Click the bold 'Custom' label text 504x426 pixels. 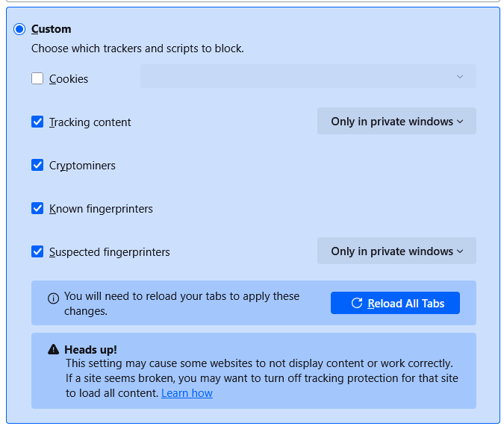52,29
